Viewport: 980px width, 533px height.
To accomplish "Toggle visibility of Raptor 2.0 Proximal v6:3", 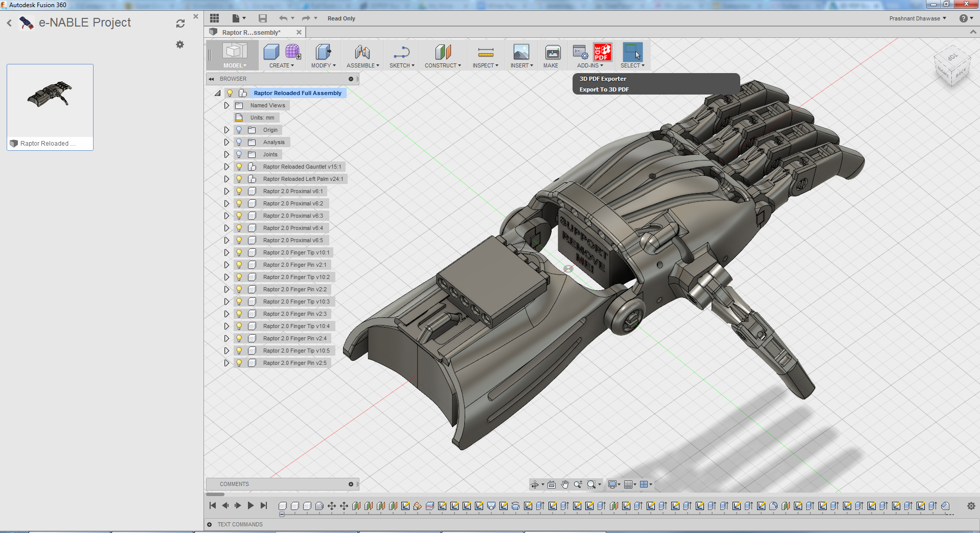I will [239, 215].
